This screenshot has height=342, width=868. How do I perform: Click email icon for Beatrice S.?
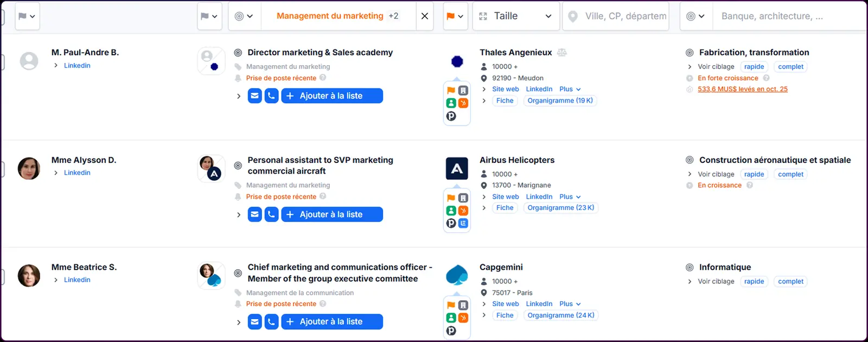tap(255, 322)
